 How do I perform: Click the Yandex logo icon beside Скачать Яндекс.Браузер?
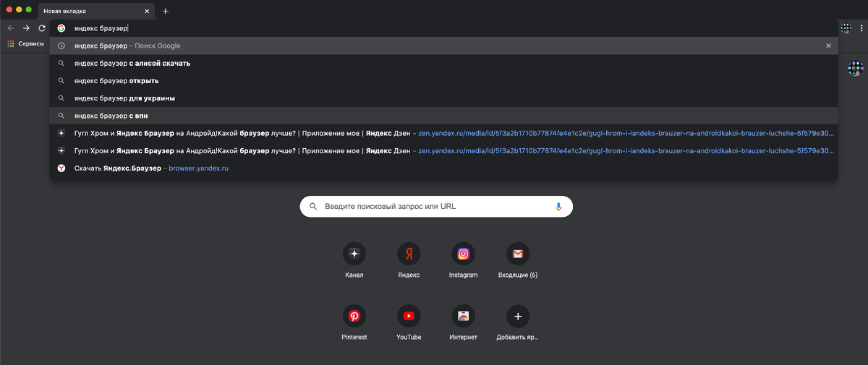point(61,168)
